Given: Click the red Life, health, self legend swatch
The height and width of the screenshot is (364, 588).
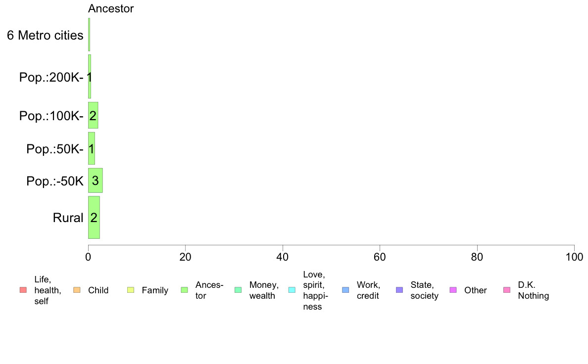Looking at the screenshot, I should (x=23, y=290).
